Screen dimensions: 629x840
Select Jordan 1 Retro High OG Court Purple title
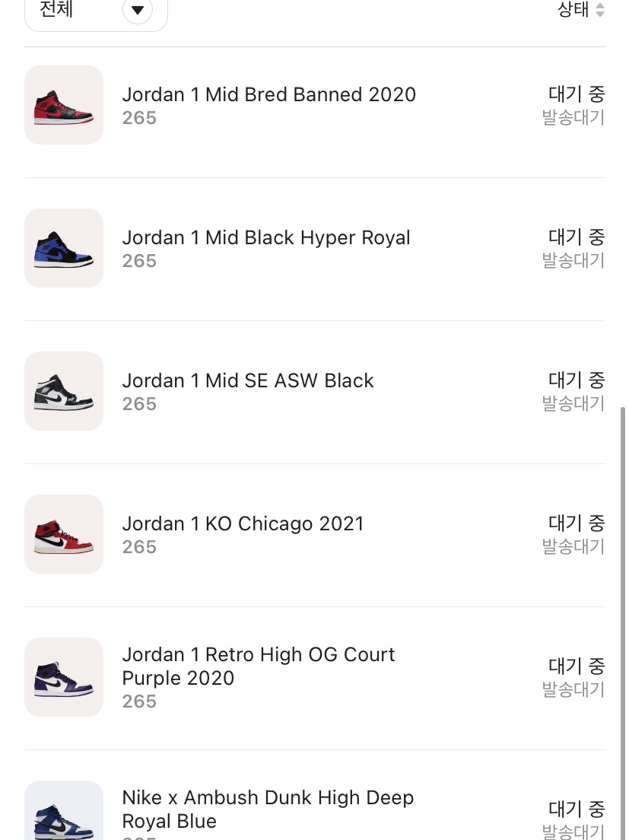tap(259, 667)
